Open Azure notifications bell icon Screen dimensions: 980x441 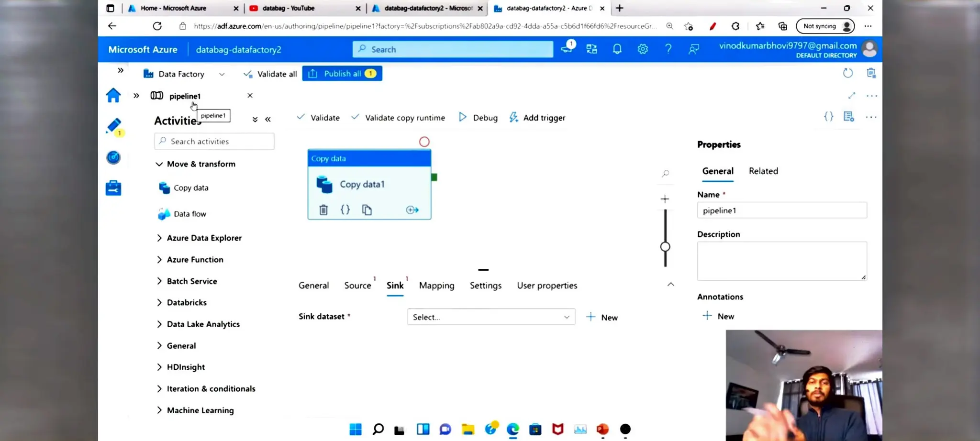(x=617, y=49)
